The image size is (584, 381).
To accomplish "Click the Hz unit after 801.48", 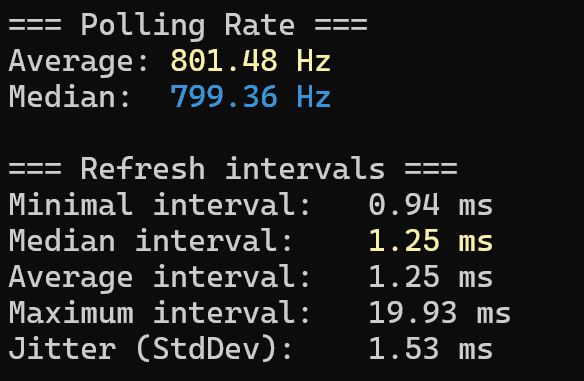I will pos(314,61).
